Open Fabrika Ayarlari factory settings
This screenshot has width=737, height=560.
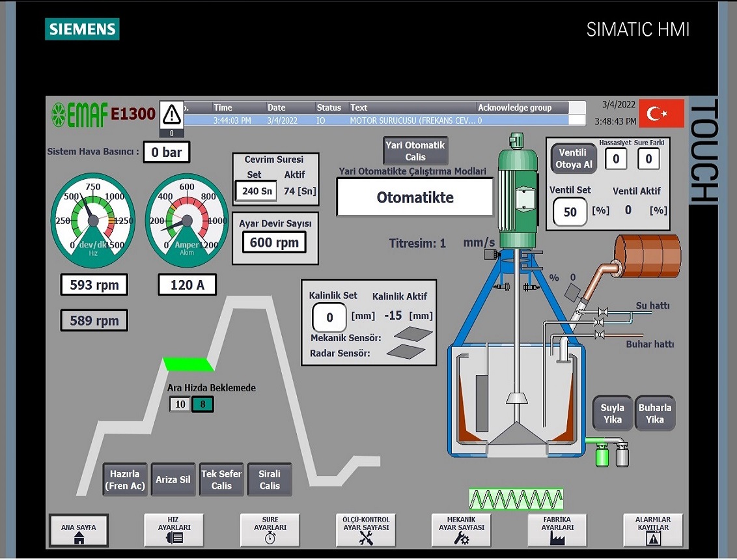point(557,531)
